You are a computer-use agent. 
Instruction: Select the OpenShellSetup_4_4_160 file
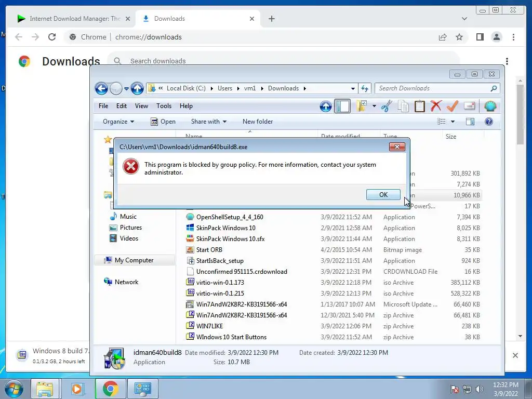pyautogui.click(x=230, y=217)
